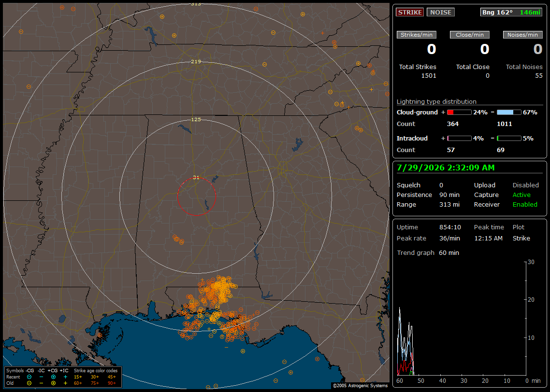Click the Total Close value 0
This screenshot has width=550, height=392.
pos(487,76)
